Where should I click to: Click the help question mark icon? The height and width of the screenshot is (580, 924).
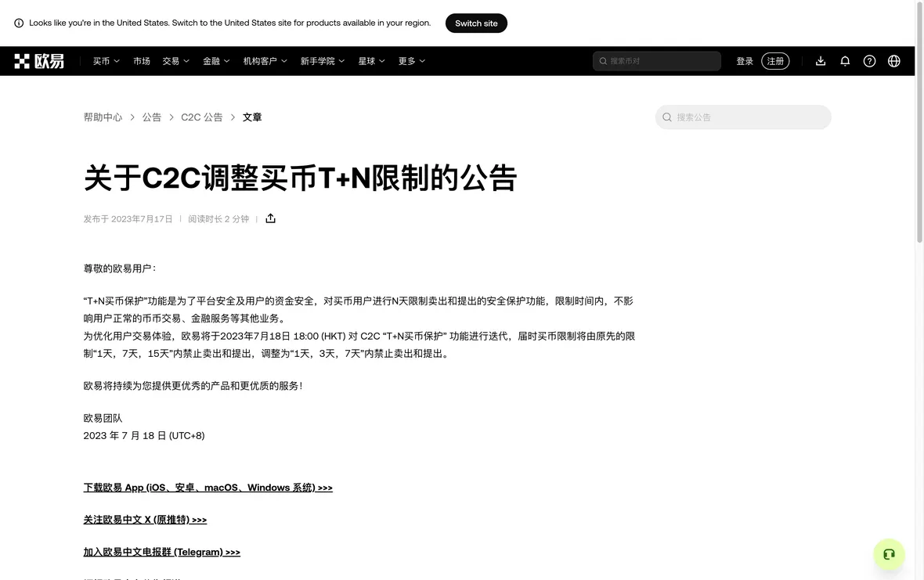tap(869, 61)
